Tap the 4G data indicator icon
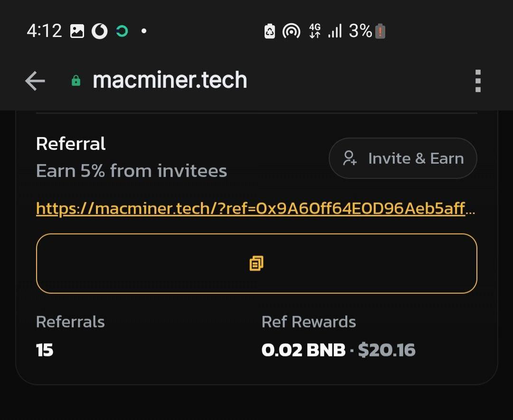The width and height of the screenshot is (513, 420). click(314, 32)
